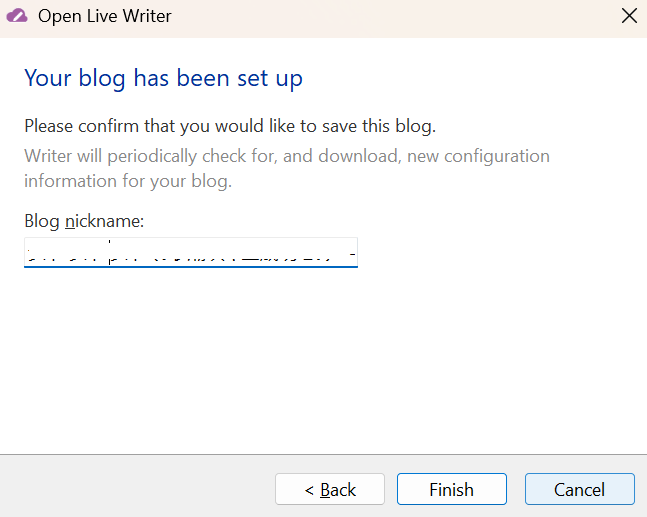
Task: Cancel the blog setup wizard
Action: coord(579,489)
